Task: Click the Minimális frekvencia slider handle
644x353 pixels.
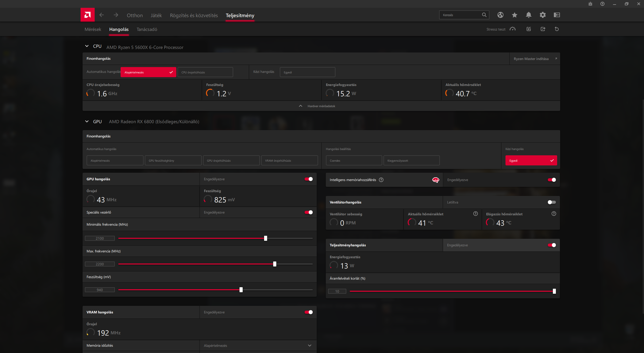Action: (x=266, y=238)
